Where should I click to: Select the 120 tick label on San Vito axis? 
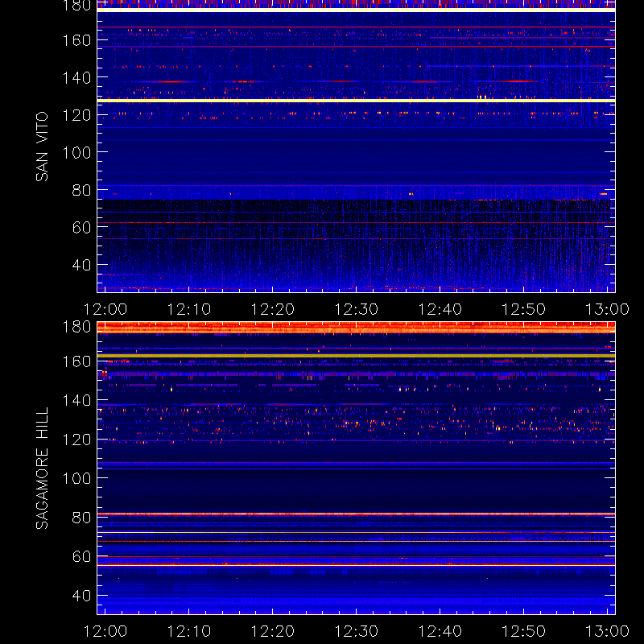coord(76,115)
